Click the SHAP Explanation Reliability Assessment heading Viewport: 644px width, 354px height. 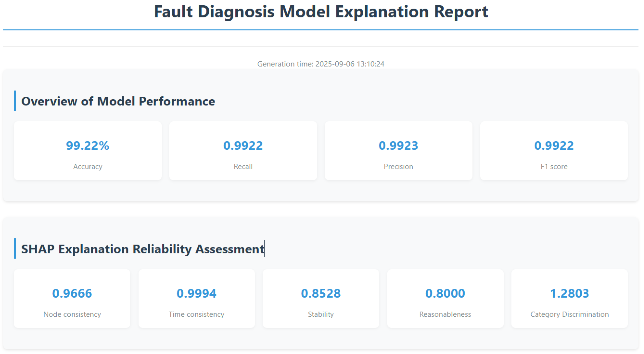(142, 249)
